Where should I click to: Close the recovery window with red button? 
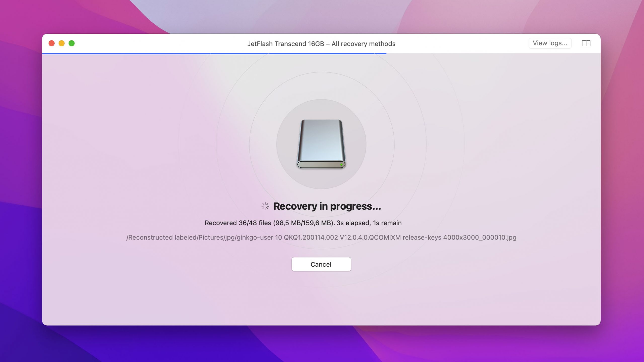[x=52, y=43]
